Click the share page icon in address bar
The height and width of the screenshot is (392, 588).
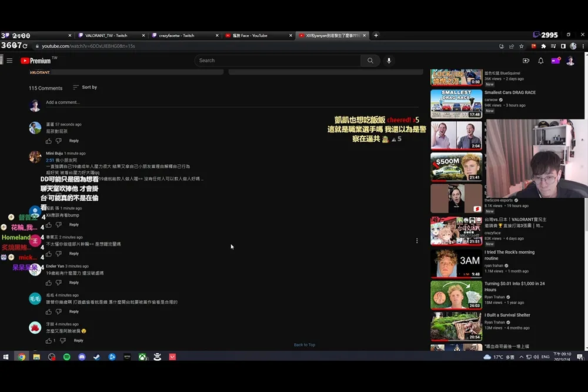(x=512, y=46)
